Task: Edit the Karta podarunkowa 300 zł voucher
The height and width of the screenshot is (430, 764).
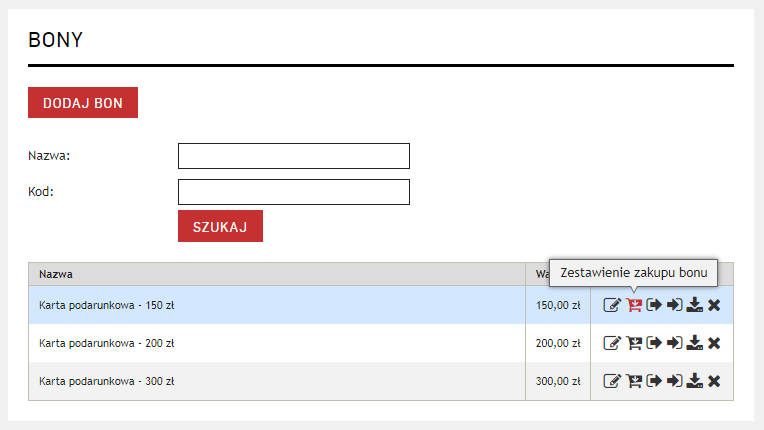Action: click(x=612, y=381)
